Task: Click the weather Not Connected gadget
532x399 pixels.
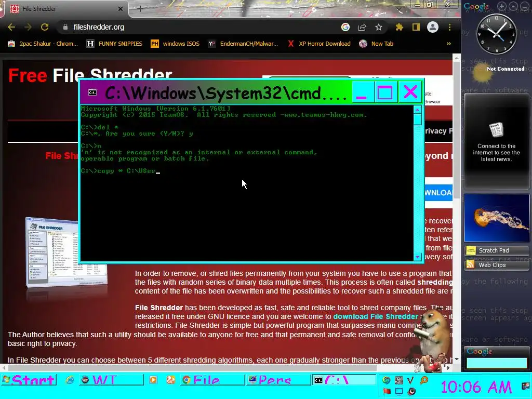Action: click(497, 72)
